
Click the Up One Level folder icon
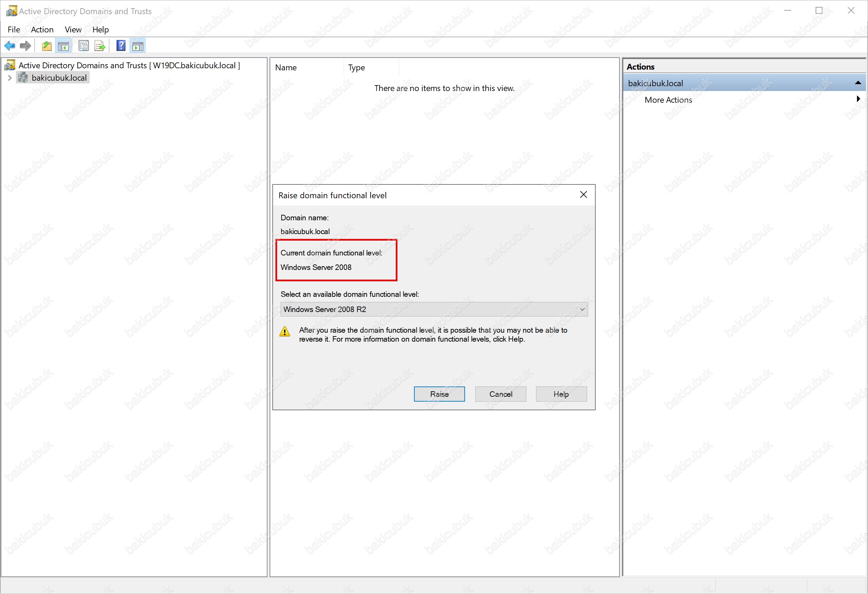pyautogui.click(x=47, y=46)
